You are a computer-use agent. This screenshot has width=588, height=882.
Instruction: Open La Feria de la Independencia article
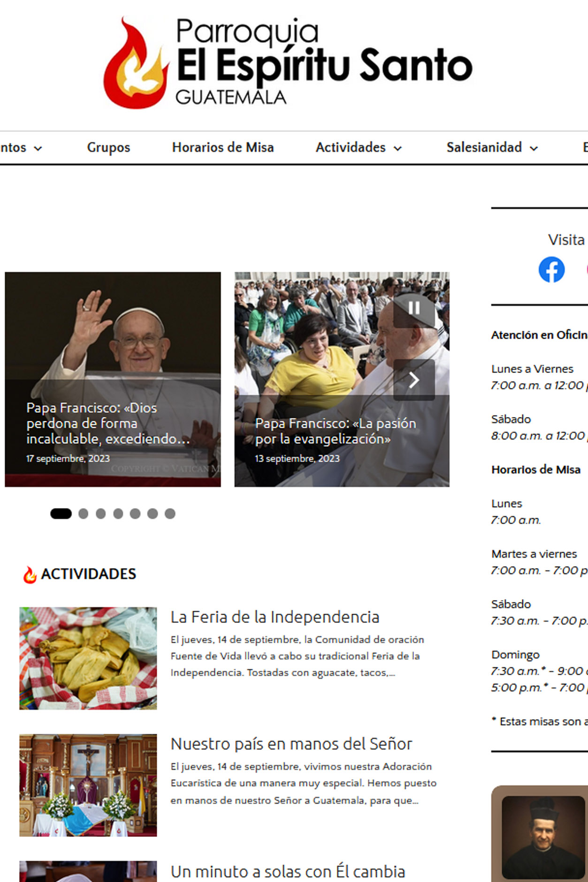(x=275, y=617)
